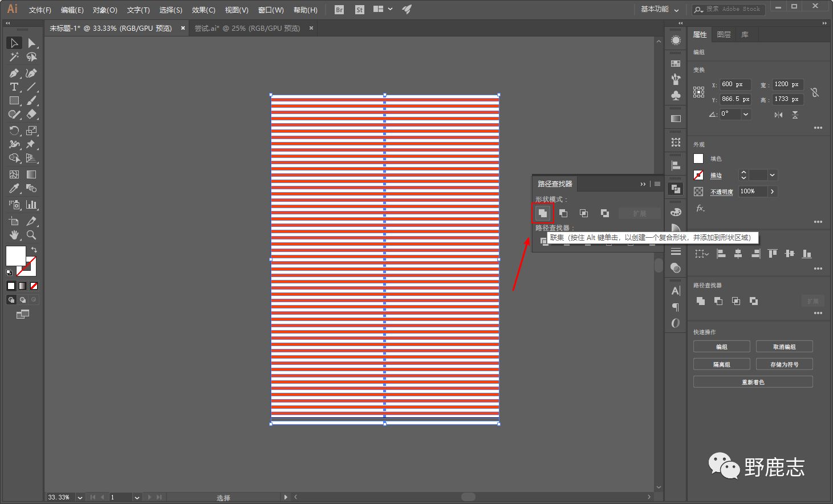Click the white fill color swatch in Appearance
This screenshot has width=833, height=504.
click(x=698, y=158)
